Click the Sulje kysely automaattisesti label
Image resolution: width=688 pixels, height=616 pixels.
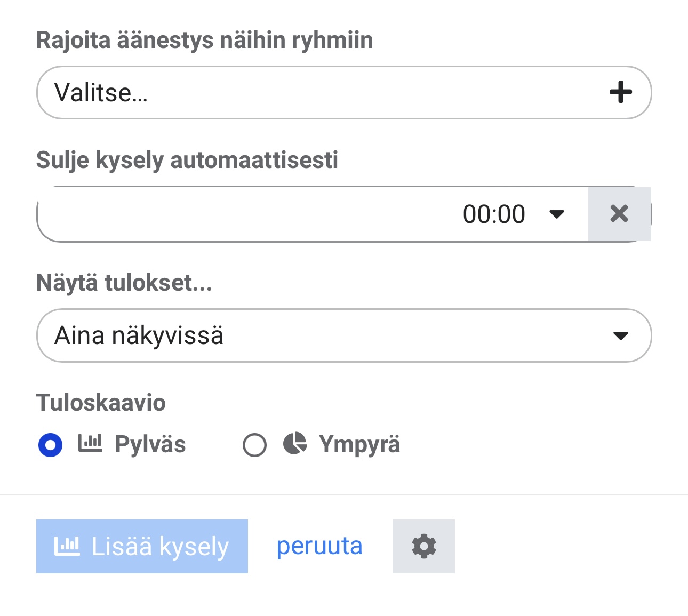tap(187, 160)
